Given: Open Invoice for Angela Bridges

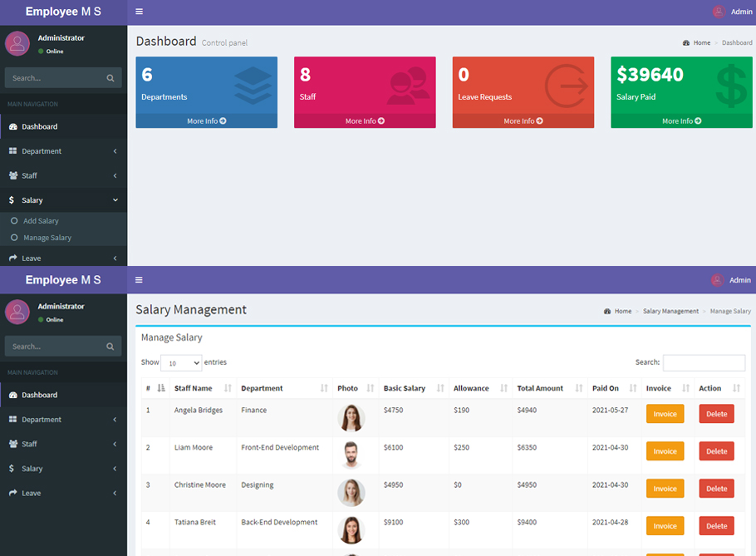Looking at the screenshot, I should [x=665, y=414].
